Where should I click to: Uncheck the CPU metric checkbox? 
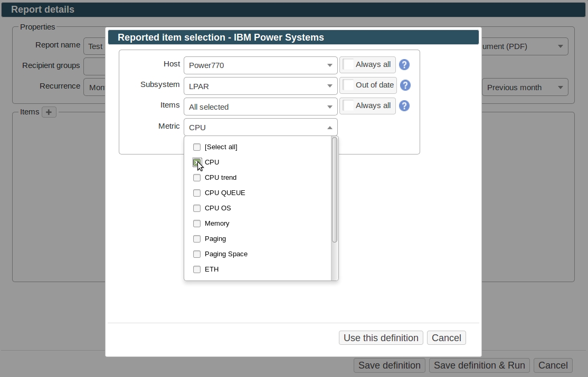(197, 162)
